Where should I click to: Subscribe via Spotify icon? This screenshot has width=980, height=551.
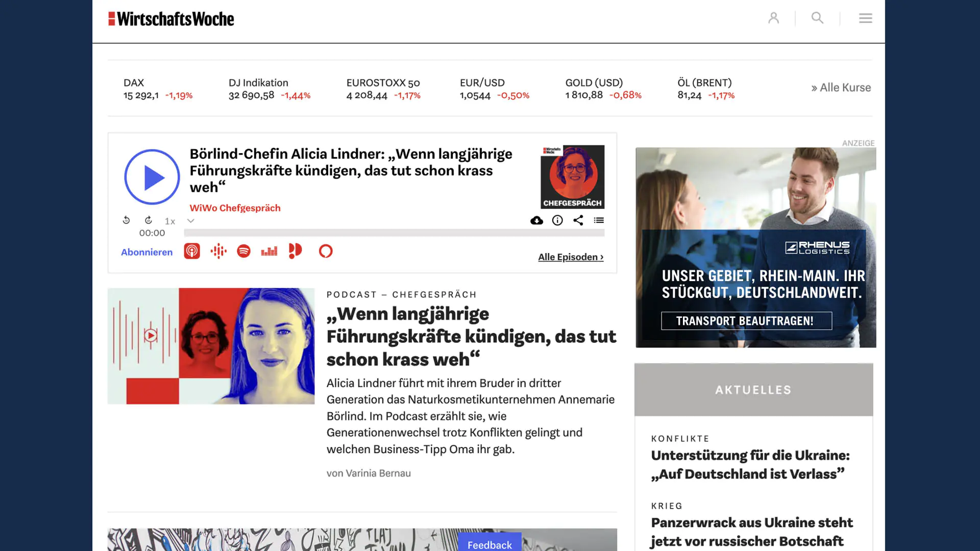click(243, 251)
